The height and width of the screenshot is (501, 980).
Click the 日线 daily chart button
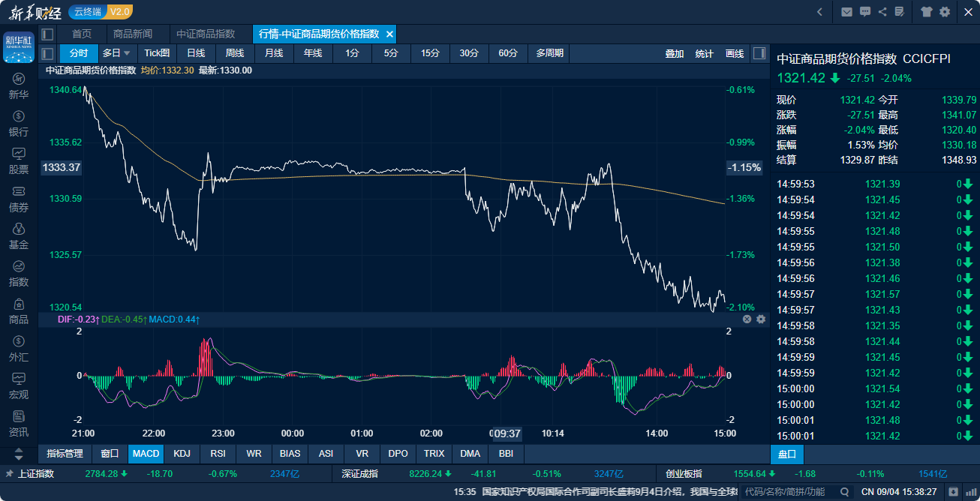click(x=196, y=53)
